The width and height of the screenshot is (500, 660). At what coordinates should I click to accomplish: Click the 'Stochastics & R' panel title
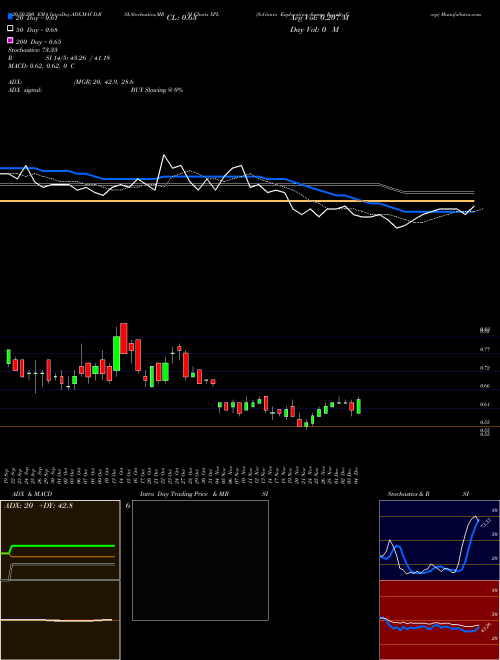408,494
